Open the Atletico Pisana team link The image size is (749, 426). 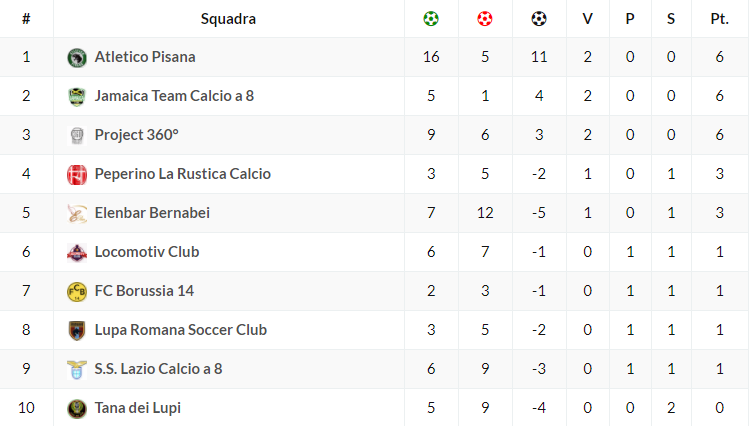[145, 57]
